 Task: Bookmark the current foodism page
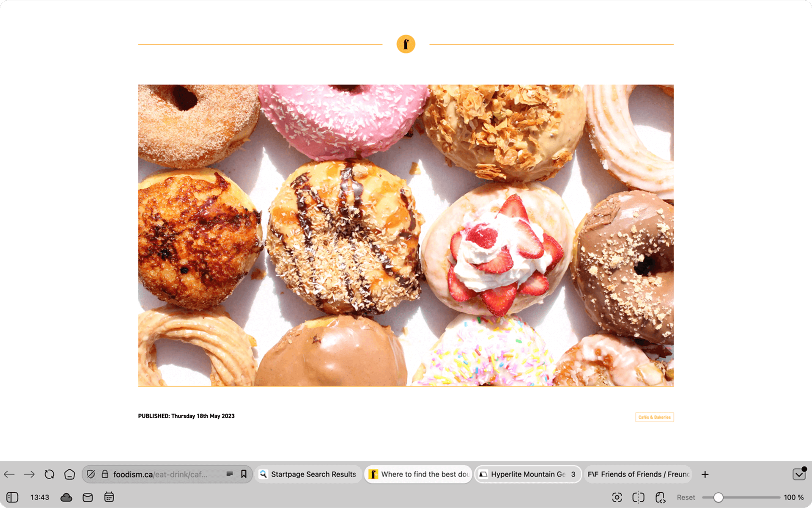[x=244, y=474]
